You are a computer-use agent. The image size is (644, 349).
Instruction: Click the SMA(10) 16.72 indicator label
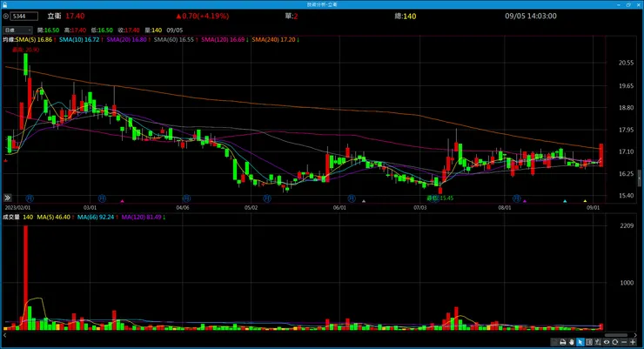tap(81, 40)
